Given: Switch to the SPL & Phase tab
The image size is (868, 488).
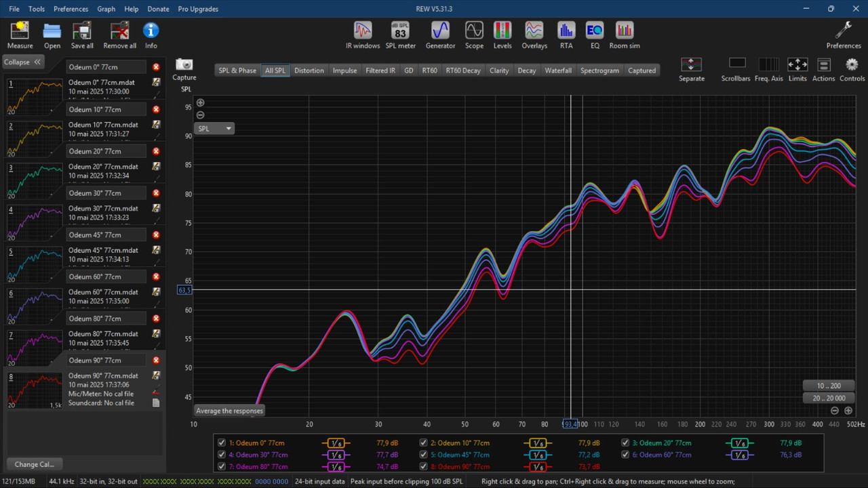Looking at the screenshot, I should [237, 70].
